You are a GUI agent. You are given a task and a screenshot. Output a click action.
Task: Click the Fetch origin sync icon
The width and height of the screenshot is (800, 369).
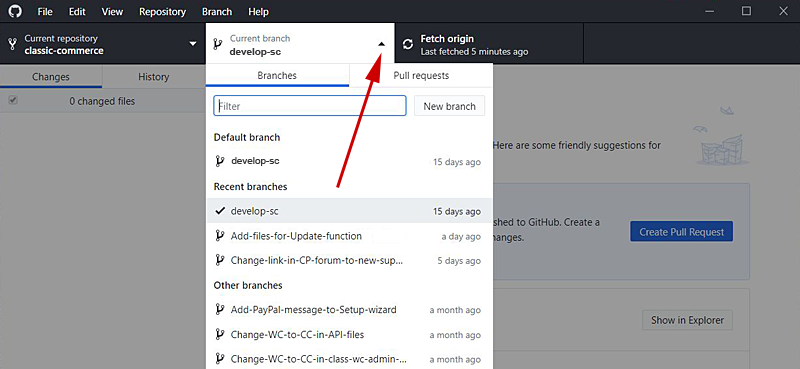point(408,44)
